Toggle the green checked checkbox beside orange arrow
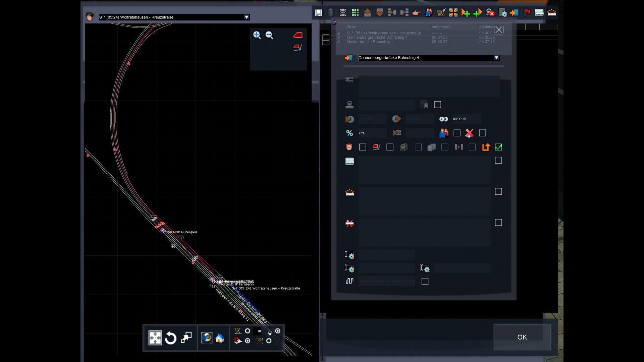 click(498, 147)
